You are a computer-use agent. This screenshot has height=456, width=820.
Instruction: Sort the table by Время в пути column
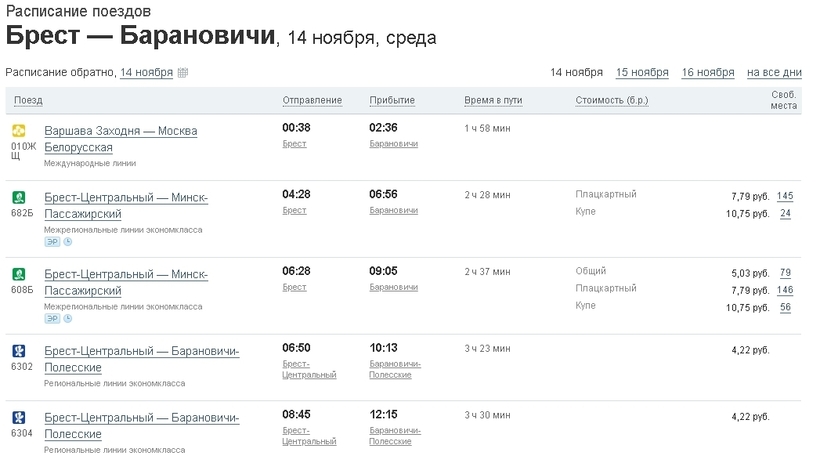click(x=493, y=101)
